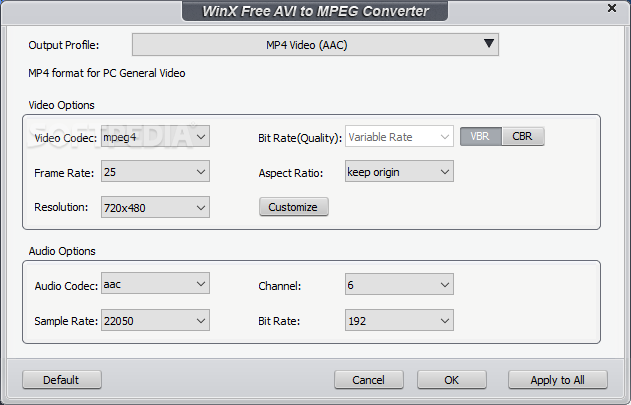This screenshot has width=631, height=405.
Task: Expand the Resolution 720x480 dropdown
Action: tap(155, 207)
